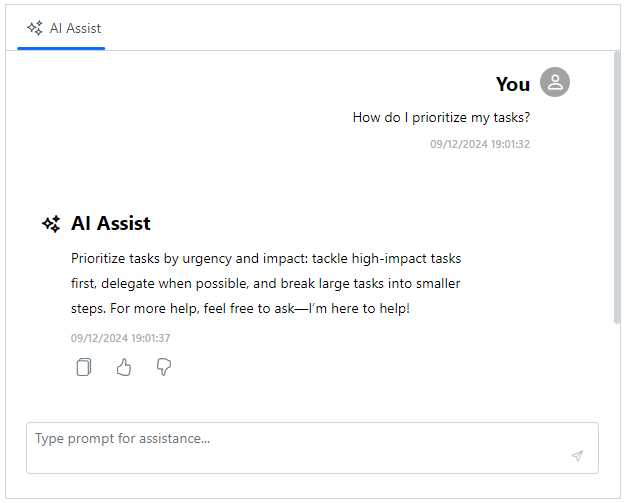Click the user avatar next to You
Image resolution: width=626 pixels, height=503 pixels.
(x=555, y=82)
